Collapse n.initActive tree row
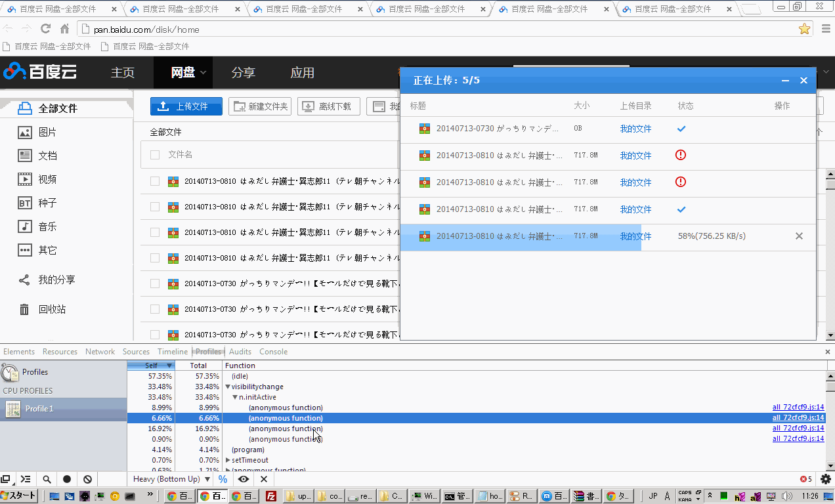This screenshot has height=504, width=835. tap(235, 397)
